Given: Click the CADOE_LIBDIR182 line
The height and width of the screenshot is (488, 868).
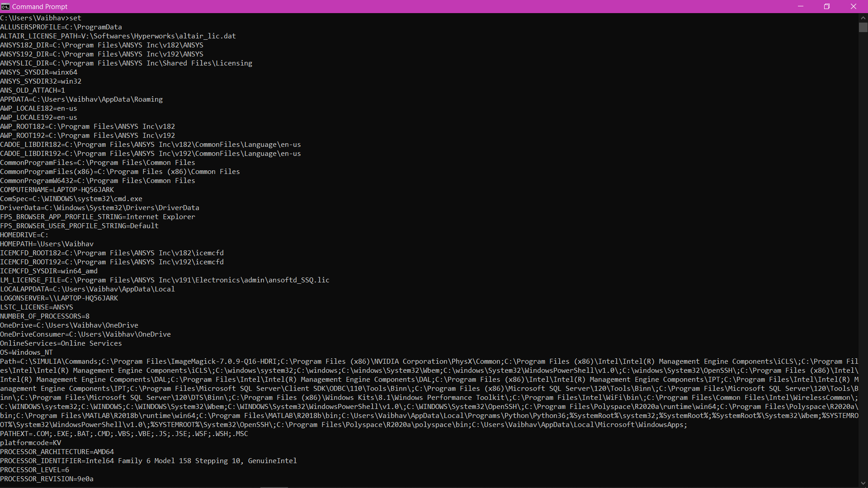Looking at the screenshot, I should (151, 145).
